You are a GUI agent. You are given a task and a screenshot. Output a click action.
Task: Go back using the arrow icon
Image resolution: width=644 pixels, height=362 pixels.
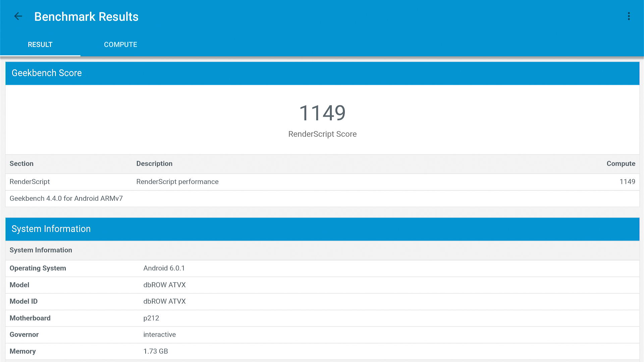18,16
